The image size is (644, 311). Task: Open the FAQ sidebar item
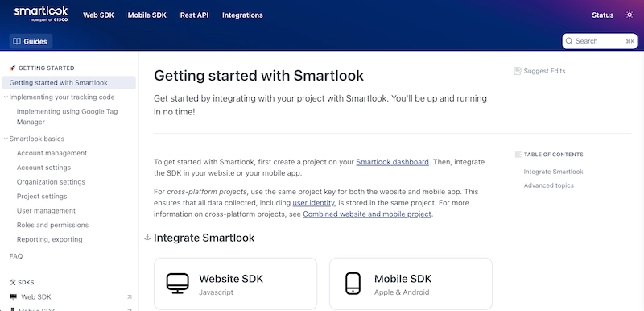click(16, 256)
